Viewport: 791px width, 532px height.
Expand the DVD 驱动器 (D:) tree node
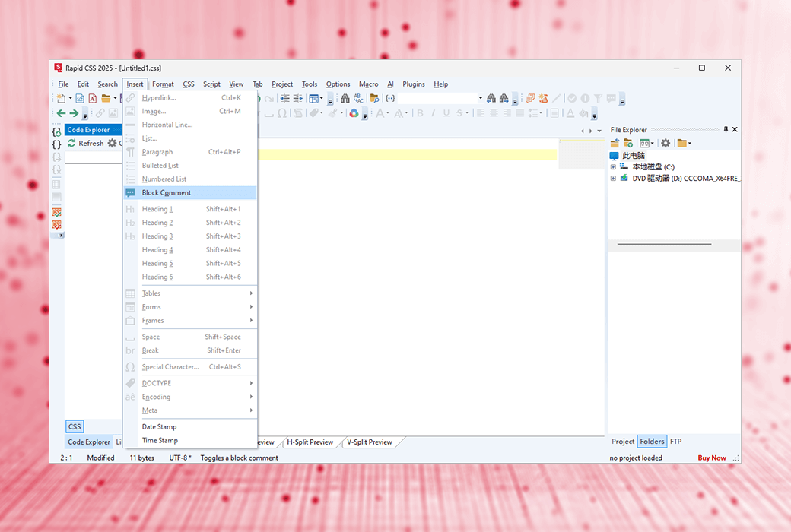[613, 178]
